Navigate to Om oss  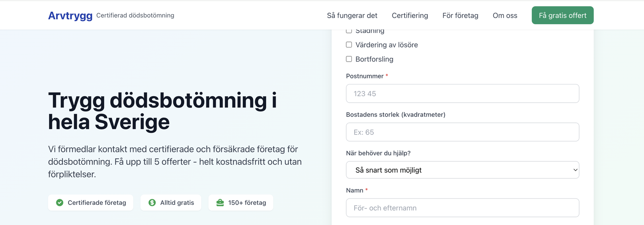(505, 16)
